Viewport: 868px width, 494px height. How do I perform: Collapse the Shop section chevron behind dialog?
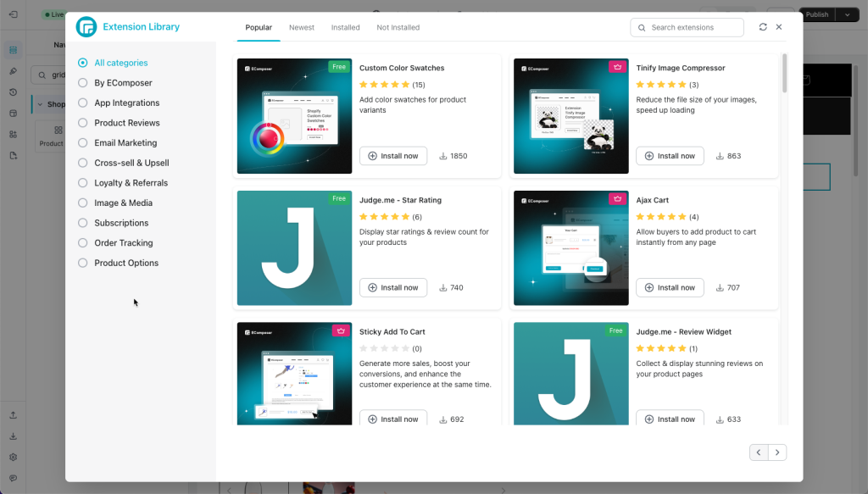click(40, 104)
